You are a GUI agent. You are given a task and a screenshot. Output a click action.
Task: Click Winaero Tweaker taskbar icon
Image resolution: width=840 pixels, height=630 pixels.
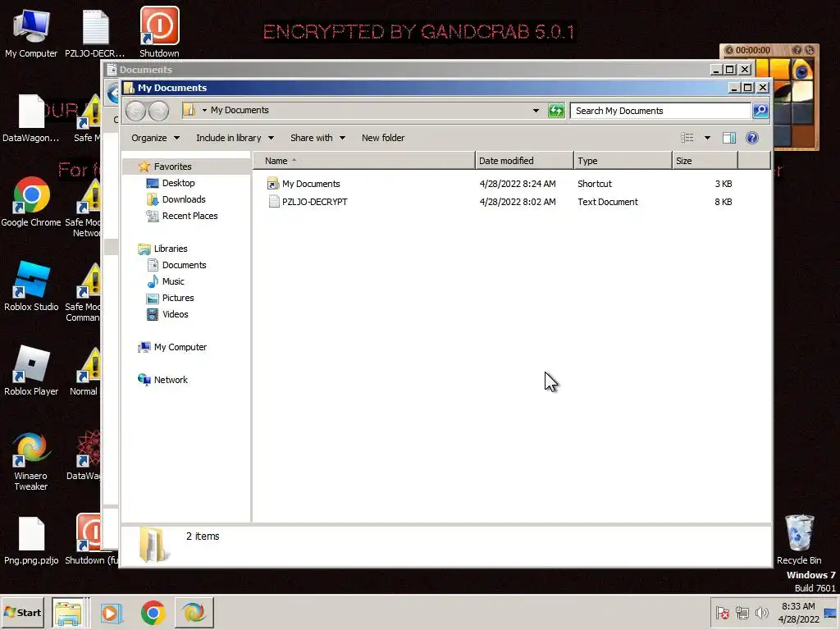click(x=194, y=612)
